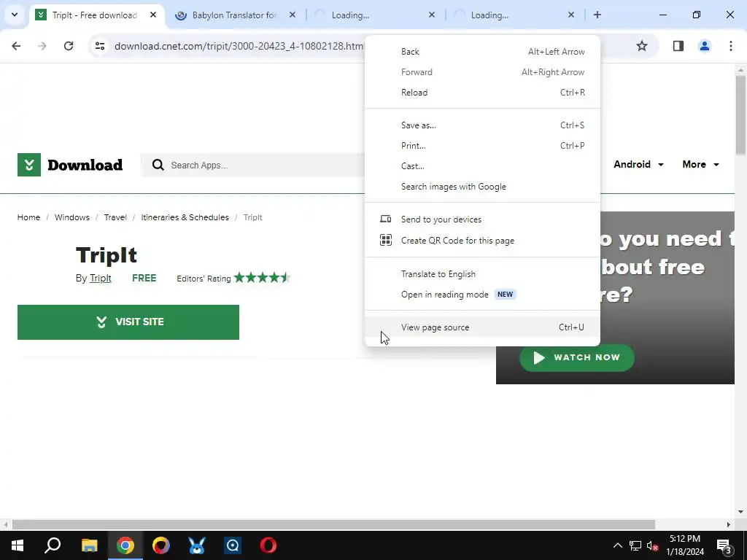Open the tab search chevron
This screenshot has height=560, width=747.
(x=15, y=15)
